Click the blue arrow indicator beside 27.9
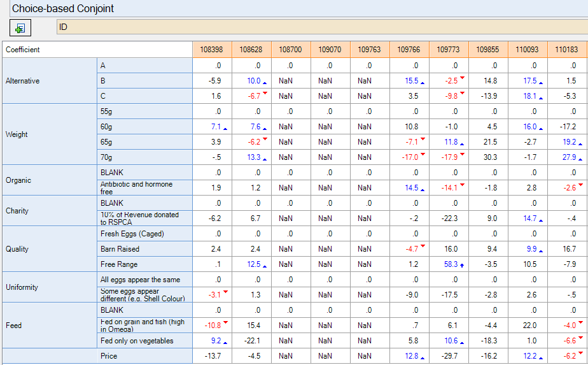588x365 pixels. pyautogui.click(x=580, y=158)
